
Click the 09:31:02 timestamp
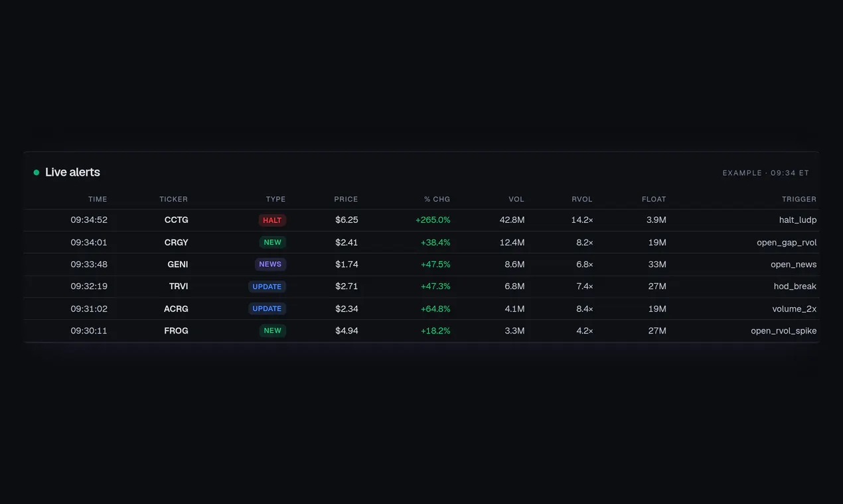point(89,309)
